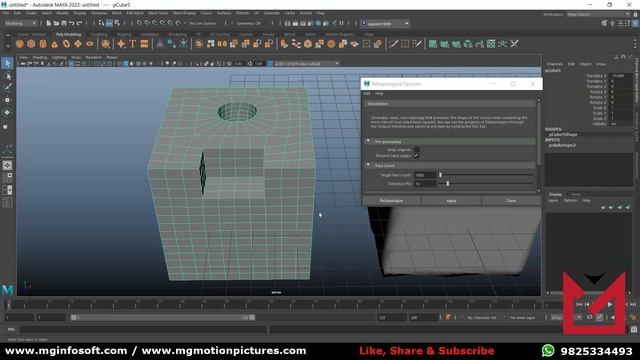The height and width of the screenshot is (360, 640).
Task: Open the Edit Mesh menu
Action: coord(135,13)
